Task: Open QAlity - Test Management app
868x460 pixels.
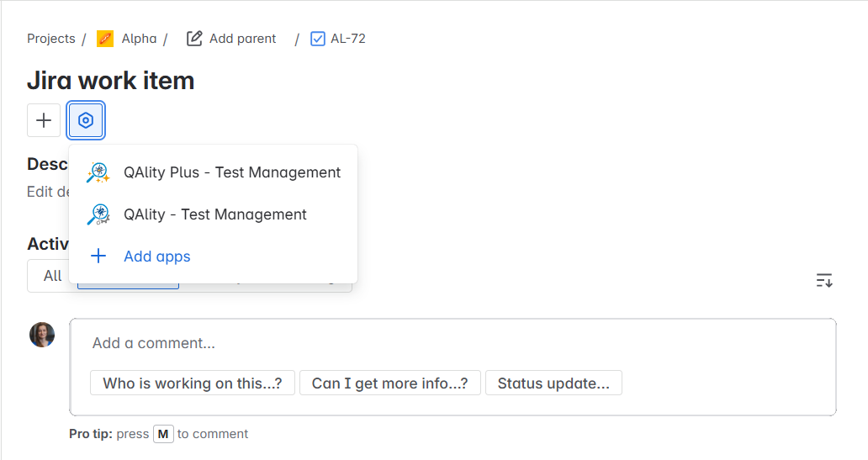Action: coord(213,214)
